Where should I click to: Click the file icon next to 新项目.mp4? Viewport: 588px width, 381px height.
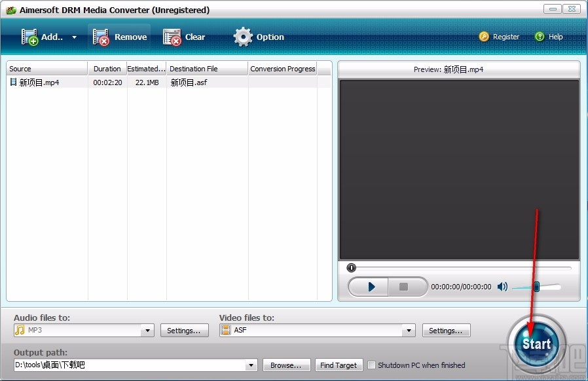(x=14, y=82)
